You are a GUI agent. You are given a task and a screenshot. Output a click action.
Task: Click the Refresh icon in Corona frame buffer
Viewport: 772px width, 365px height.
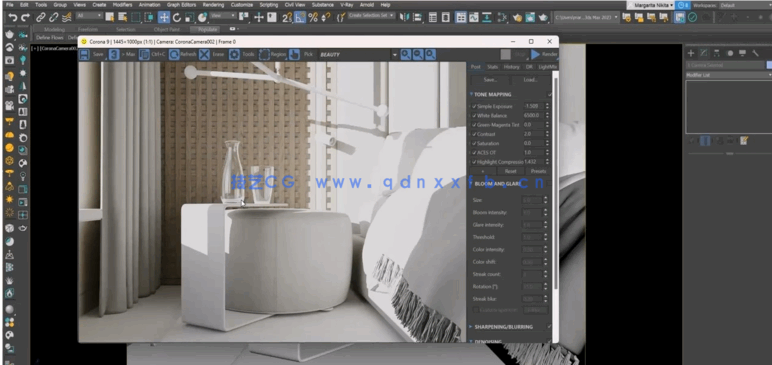coord(174,54)
